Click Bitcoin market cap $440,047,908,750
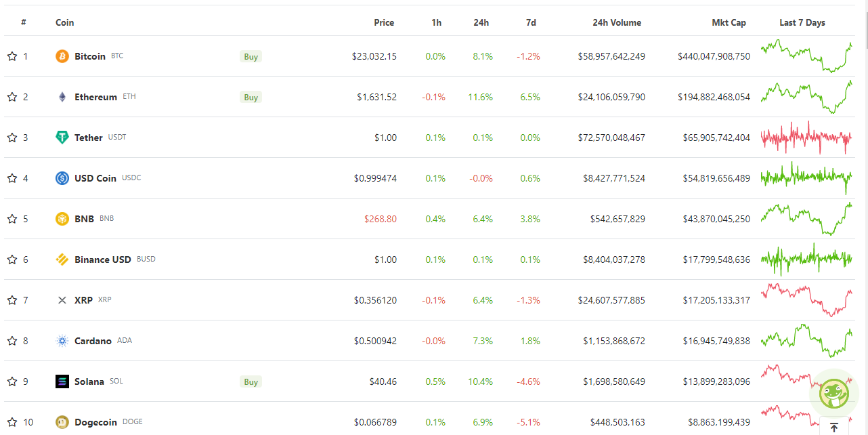 (714, 56)
